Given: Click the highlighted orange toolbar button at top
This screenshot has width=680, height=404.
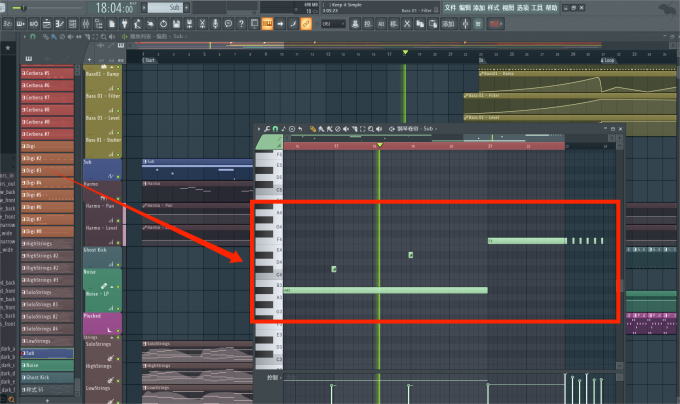Looking at the screenshot, I should (x=267, y=23).
